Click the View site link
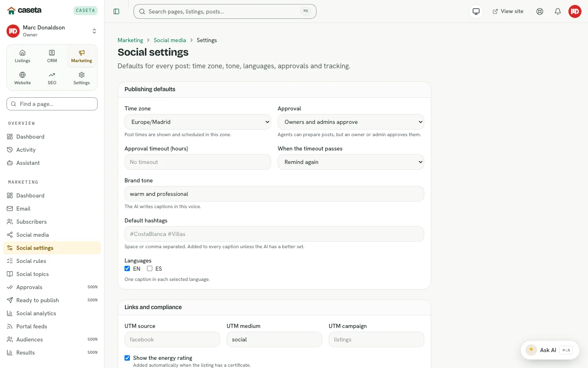588x368 pixels. pyautogui.click(x=508, y=11)
